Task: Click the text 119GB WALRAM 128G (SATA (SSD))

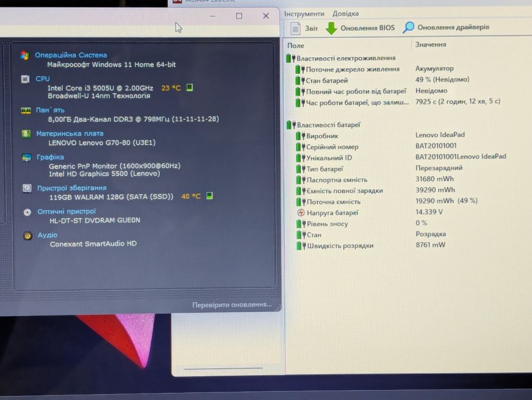Action: 111,197
